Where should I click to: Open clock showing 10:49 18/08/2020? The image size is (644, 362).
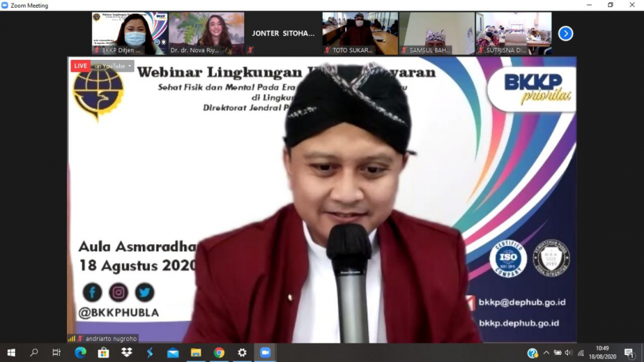603,352
